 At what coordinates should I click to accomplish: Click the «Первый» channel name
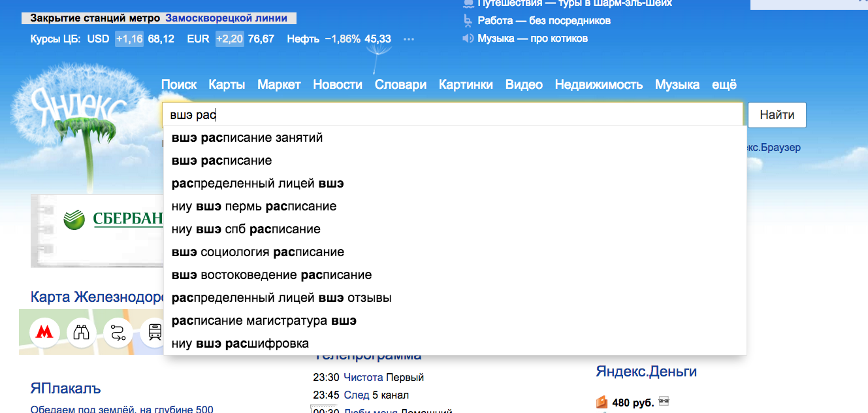click(x=405, y=377)
